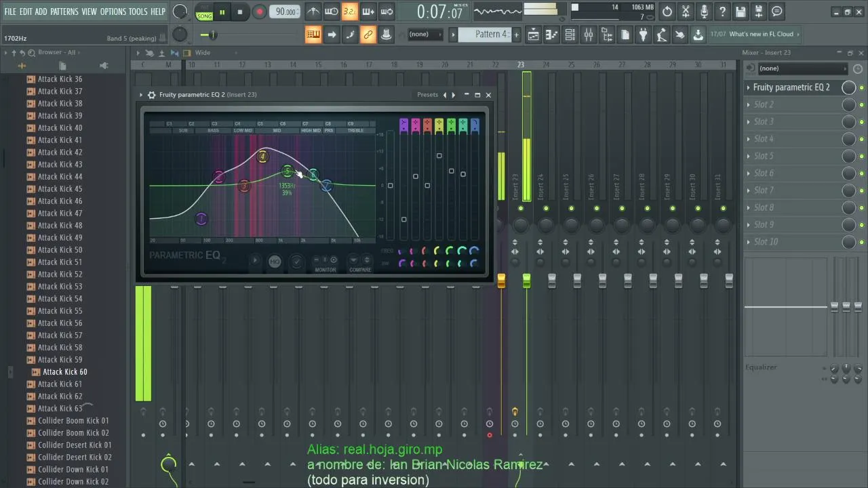The image size is (868, 488).
Task: Click the microphone one-click recording icon
Action: [x=704, y=12]
